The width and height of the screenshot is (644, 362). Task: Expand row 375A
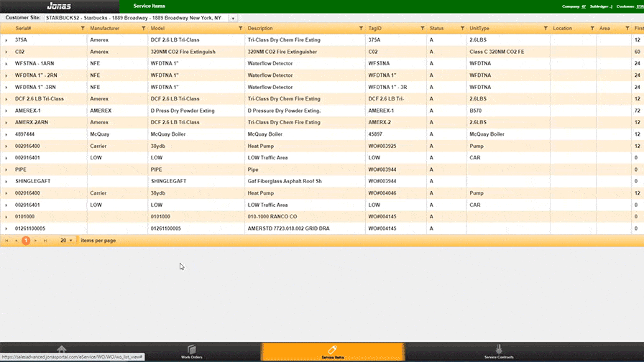pyautogui.click(x=6, y=40)
